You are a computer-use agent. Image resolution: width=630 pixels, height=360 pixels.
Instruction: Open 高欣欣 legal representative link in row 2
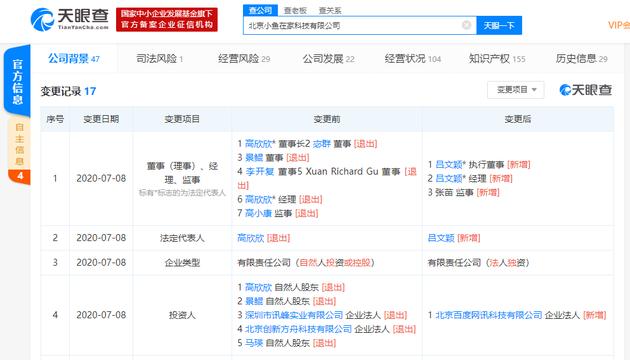coord(250,238)
